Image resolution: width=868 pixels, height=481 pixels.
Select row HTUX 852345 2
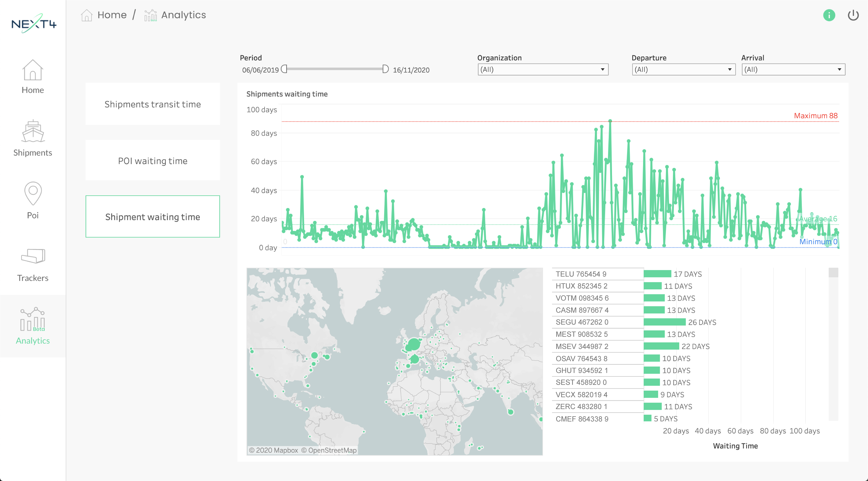click(598, 286)
